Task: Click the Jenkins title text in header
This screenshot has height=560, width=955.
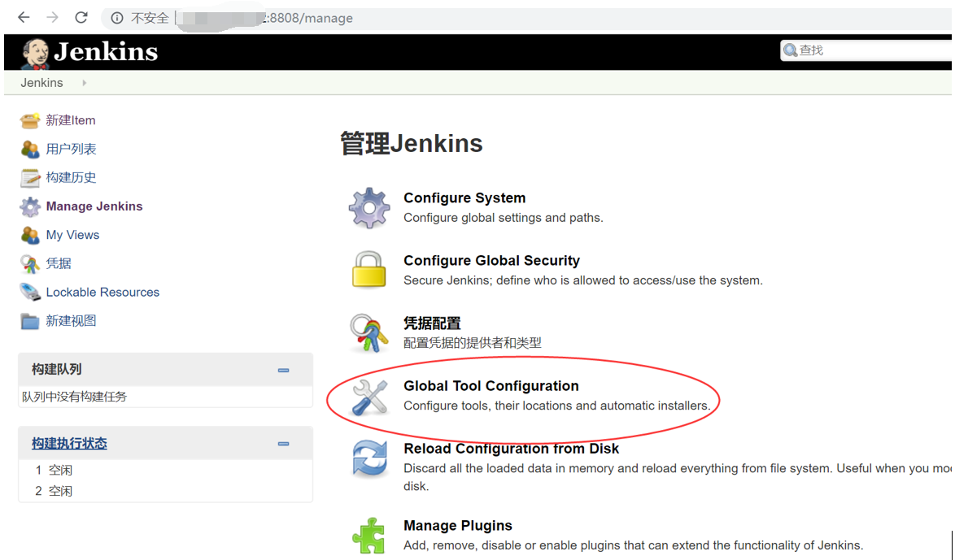Action: (x=106, y=52)
